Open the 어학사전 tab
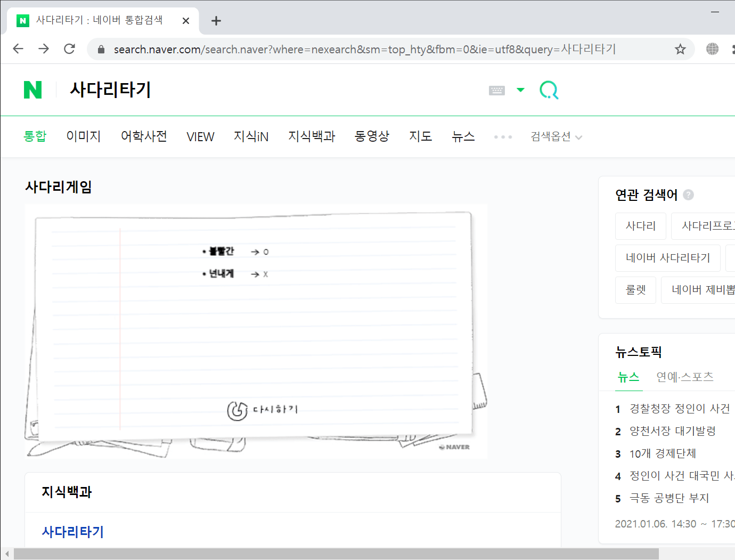 pos(144,136)
